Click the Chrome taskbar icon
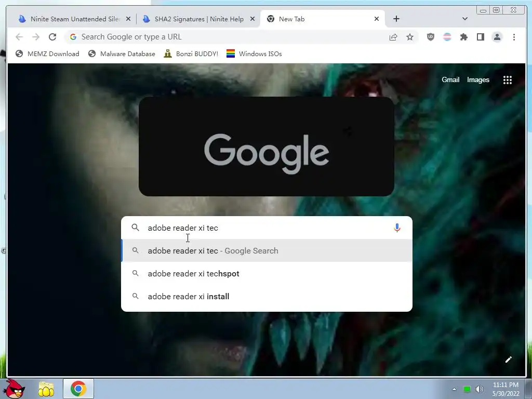 tap(78, 389)
